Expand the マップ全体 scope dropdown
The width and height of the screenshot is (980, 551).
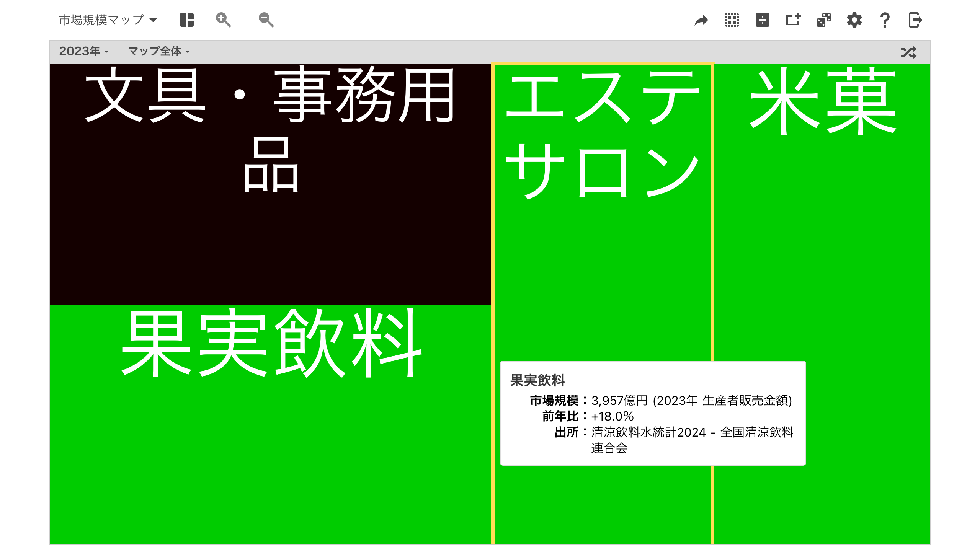(159, 51)
